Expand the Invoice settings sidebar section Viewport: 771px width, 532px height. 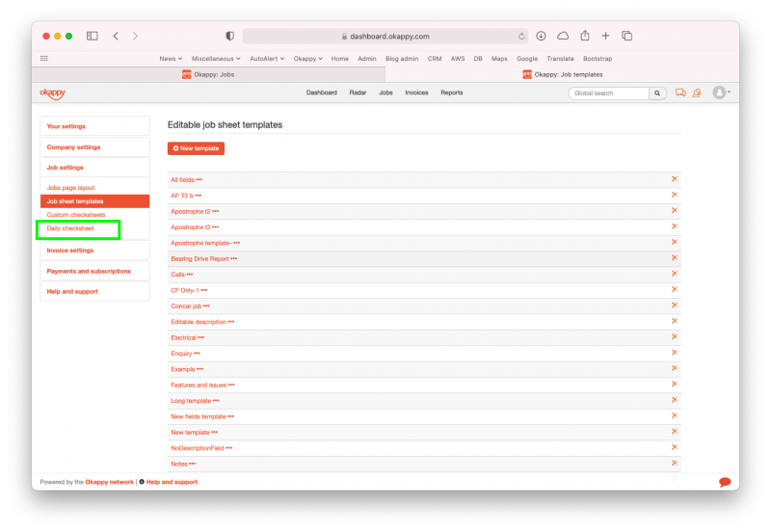[x=70, y=251]
